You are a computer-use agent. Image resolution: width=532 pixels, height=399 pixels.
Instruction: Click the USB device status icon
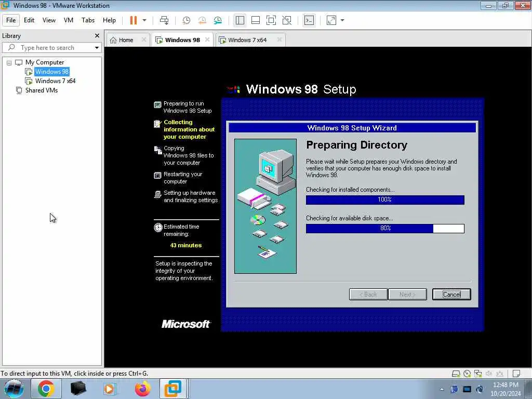pos(500,374)
